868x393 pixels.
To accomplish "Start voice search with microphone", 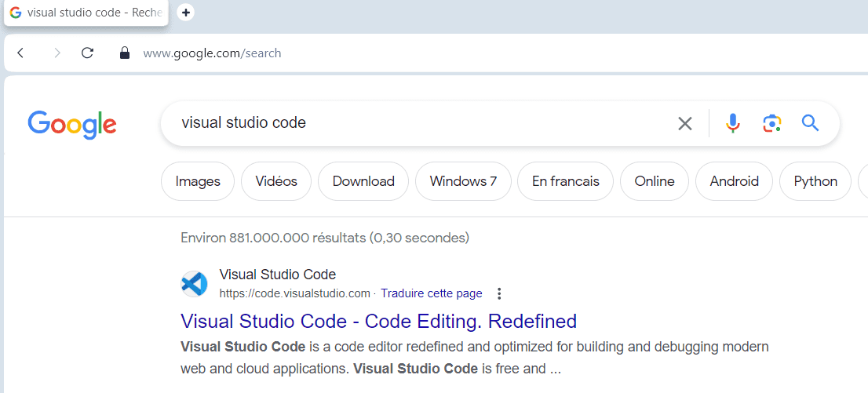I will pos(733,123).
